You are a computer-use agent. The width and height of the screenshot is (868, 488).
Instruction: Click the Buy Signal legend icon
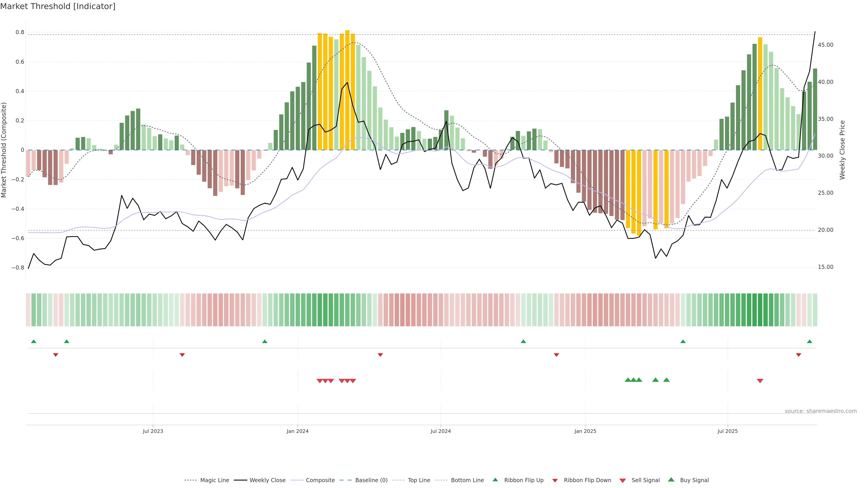pyautogui.click(x=671, y=480)
